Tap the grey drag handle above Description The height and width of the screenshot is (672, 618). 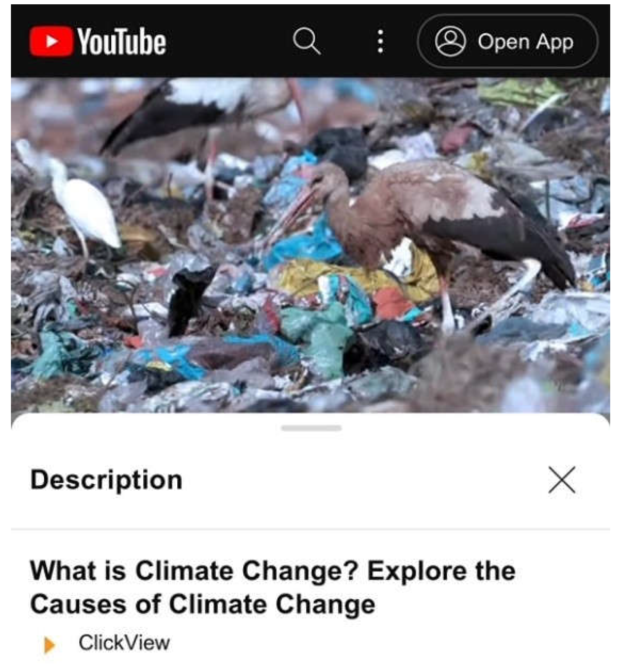(x=311, y=428)
